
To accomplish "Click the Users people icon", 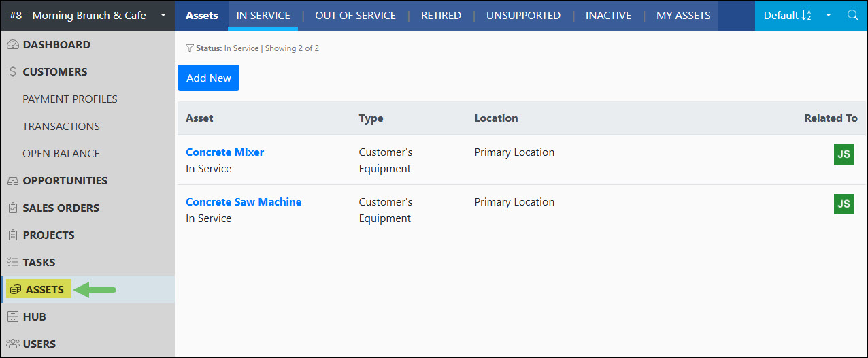I will (13, 344).
